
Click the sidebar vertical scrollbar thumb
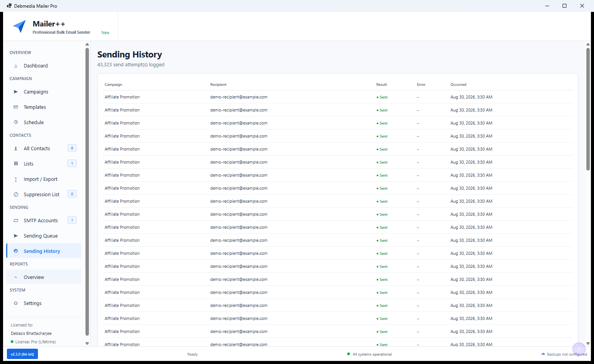pos(87,192)
